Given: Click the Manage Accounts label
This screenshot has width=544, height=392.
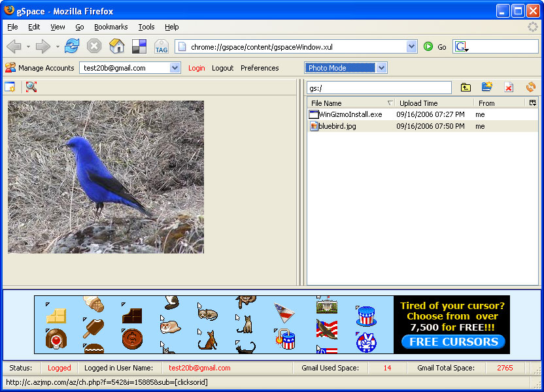Looking at the screenshot, I should (46, 68).
